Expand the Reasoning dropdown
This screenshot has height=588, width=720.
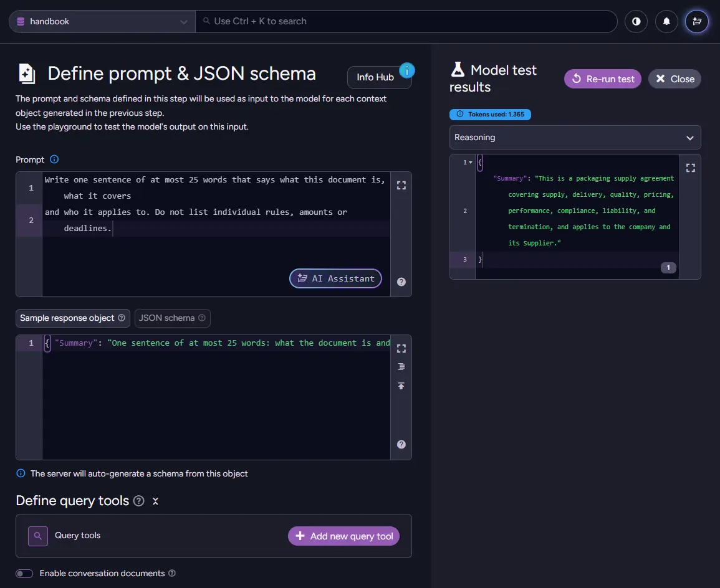(x=575, y=138)
